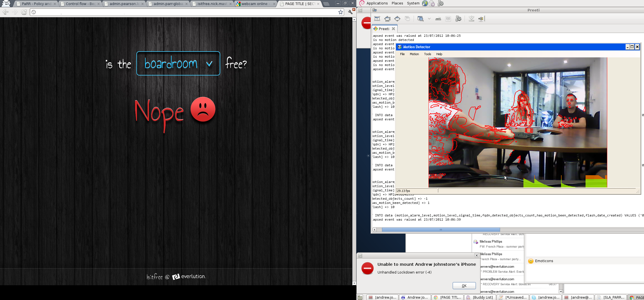Open the Places menu in the top panel
The height and width of the screenshot is (300, 644).
pos(397,3)
